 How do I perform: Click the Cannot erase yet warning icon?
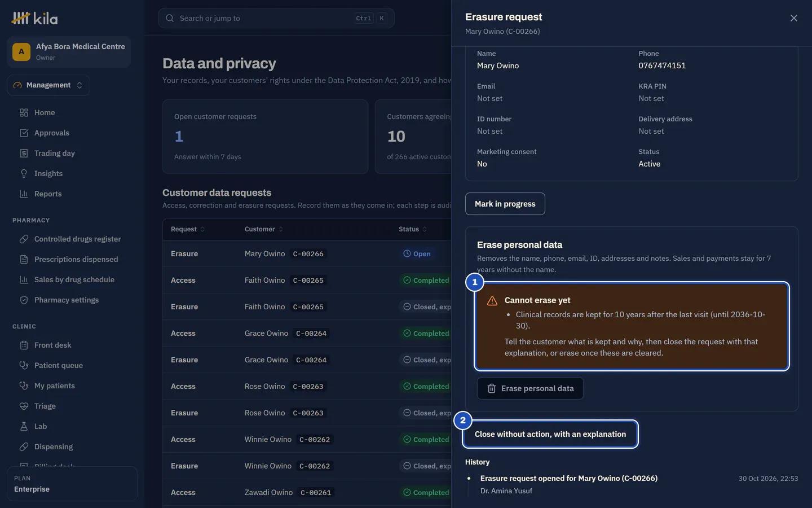[492, 301]
